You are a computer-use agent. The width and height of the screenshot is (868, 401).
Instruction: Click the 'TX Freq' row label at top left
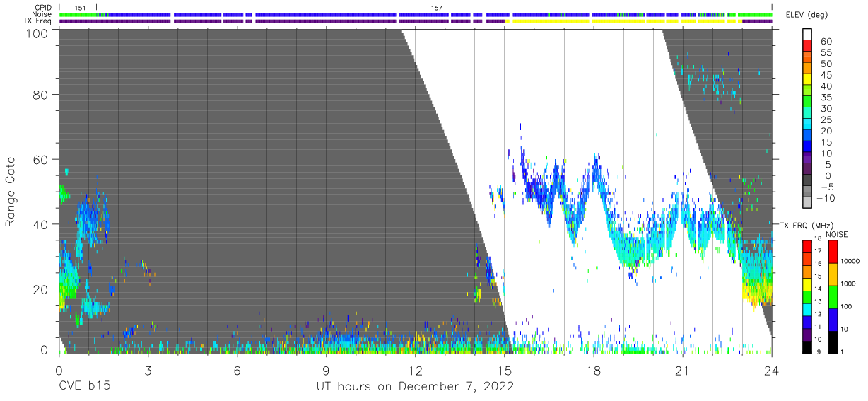37,21
